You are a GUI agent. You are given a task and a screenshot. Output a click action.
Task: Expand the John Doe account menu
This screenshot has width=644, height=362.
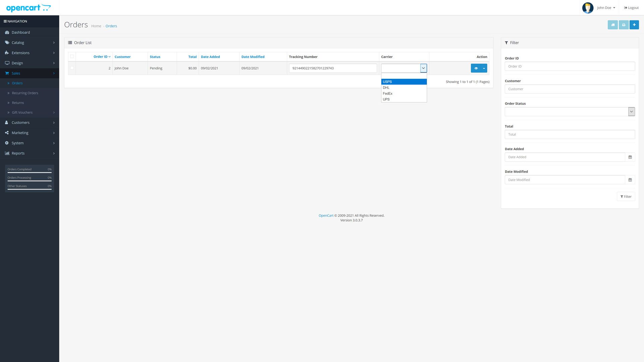[605, 7]
